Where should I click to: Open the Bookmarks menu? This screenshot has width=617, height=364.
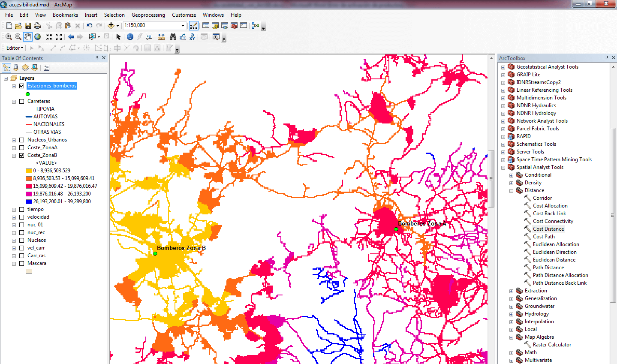[65, 15]
